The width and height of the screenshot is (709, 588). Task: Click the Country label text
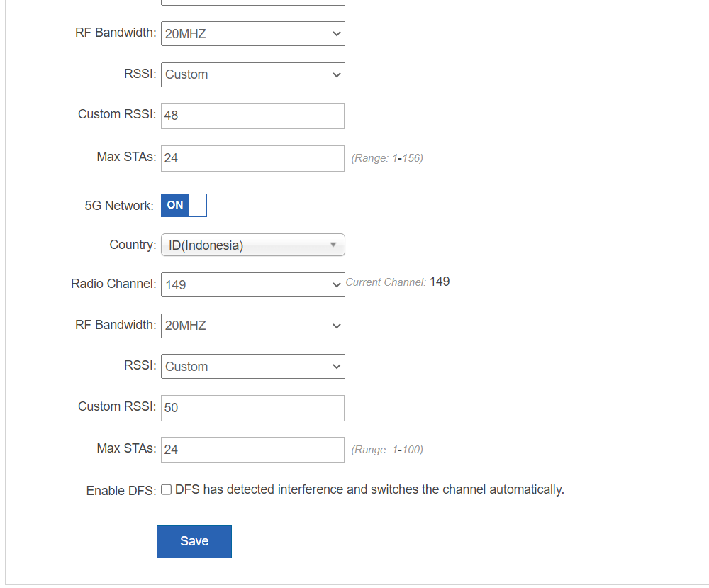pos(133,245)
